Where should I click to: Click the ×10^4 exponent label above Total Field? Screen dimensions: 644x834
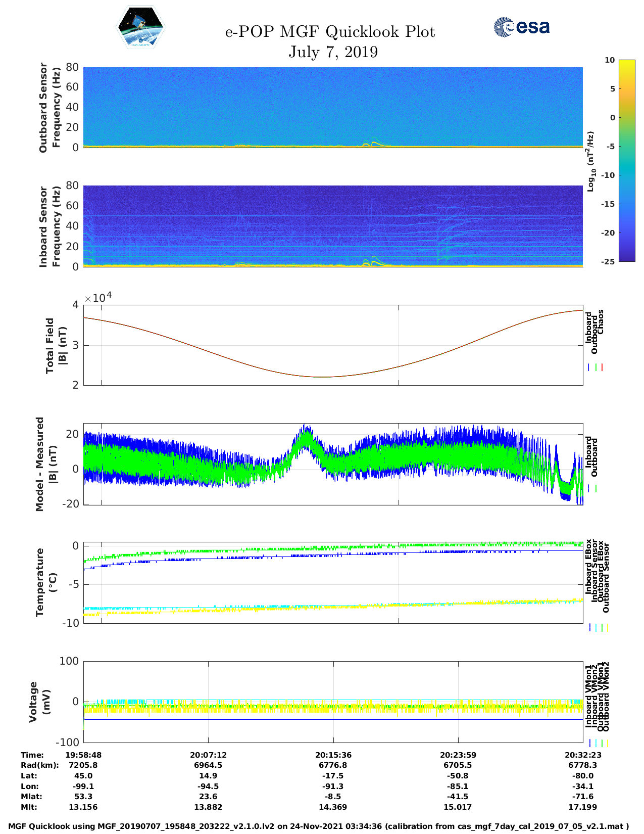click(97, 298)
